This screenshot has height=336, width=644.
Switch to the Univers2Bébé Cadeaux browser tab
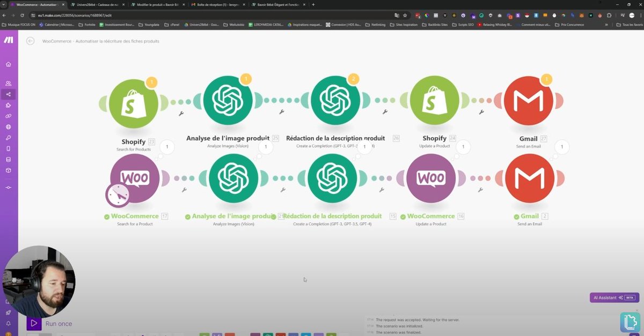click(97, 4)
